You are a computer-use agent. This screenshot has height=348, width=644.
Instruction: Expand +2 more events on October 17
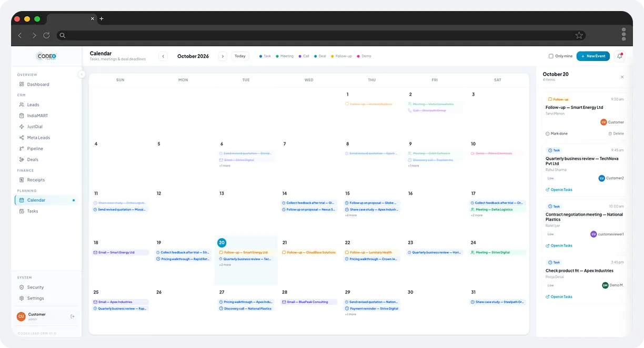tap(477, 215)
